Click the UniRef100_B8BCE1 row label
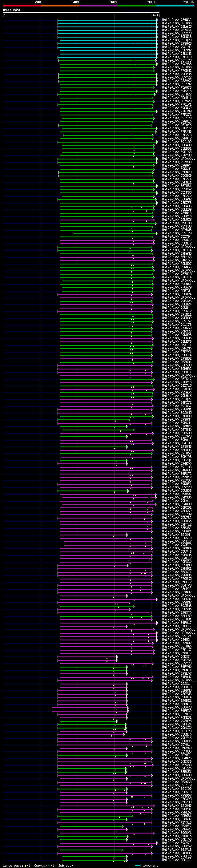 click(x=177, y=771)
